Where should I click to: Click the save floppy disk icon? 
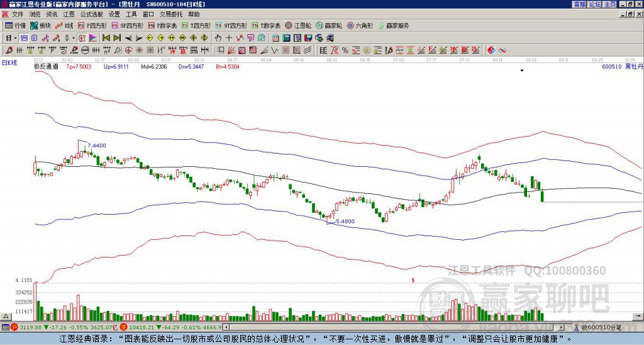click(x=308, y=38)
